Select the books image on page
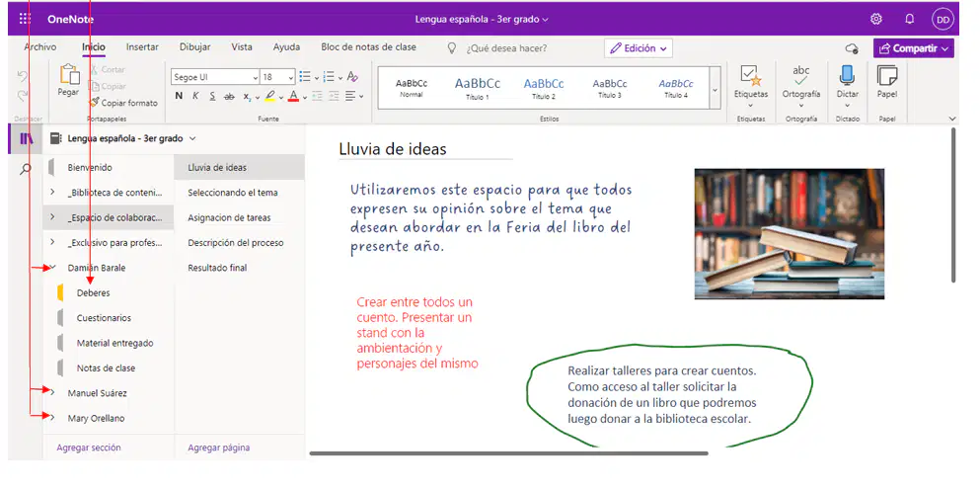This screenshot has width=980, height=489. pyautogui.click(x=790, y=234)
